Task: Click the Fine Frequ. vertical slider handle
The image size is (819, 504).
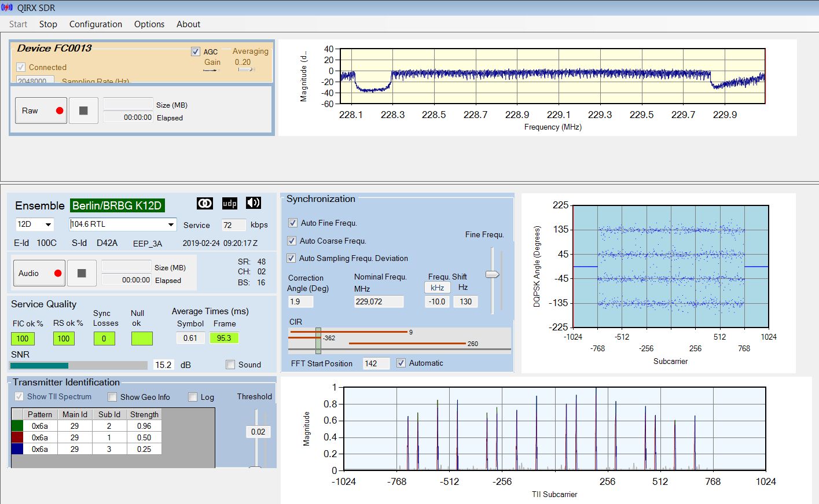Action: click(493, 274)
